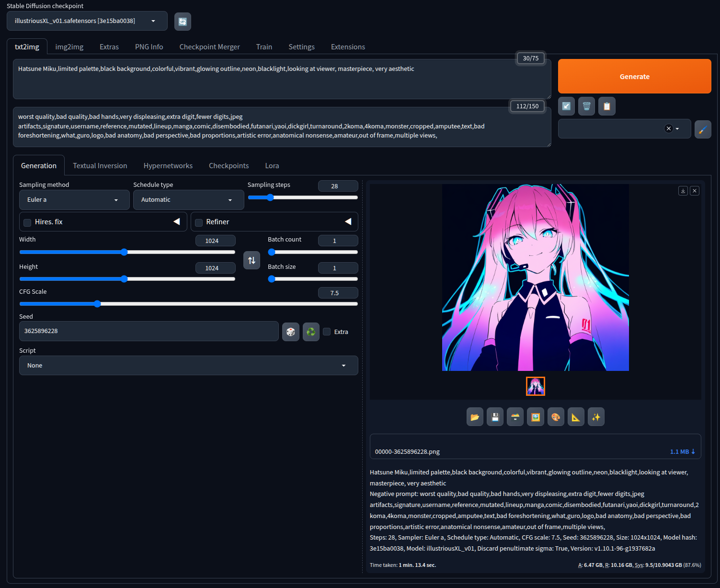Clear the styles selection with the X icon

669,128
